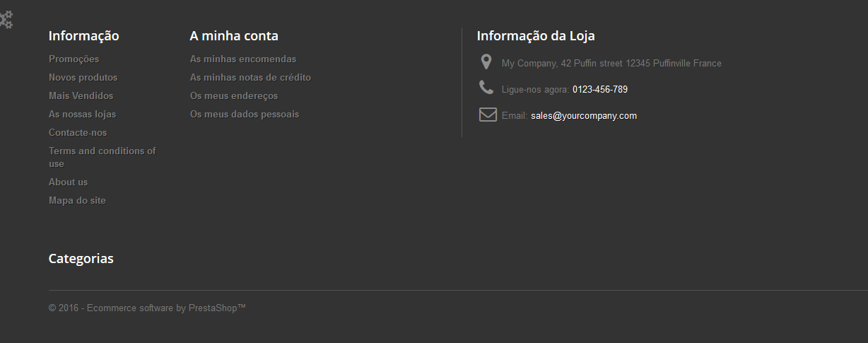View Terms and conditions of use
This screenshot has height=343, width=868.
(102, 157)
